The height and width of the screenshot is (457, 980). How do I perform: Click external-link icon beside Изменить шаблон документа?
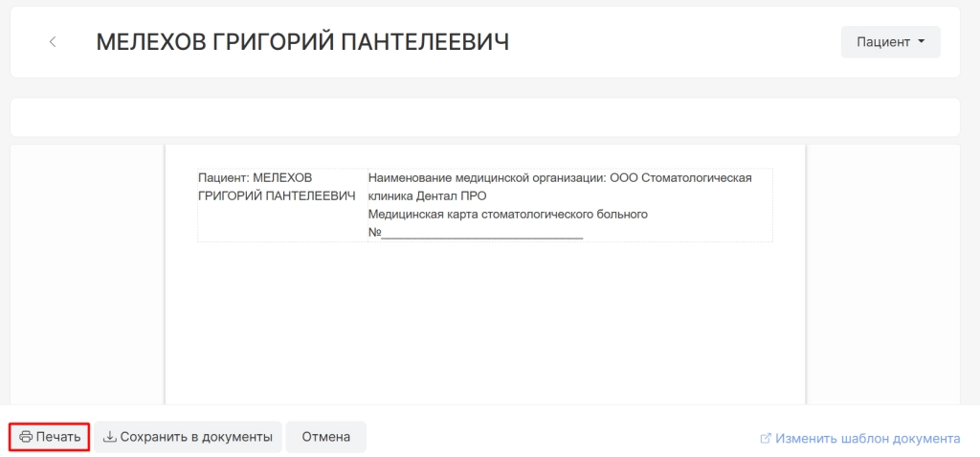pyautogui.click(x=765, y=439)
